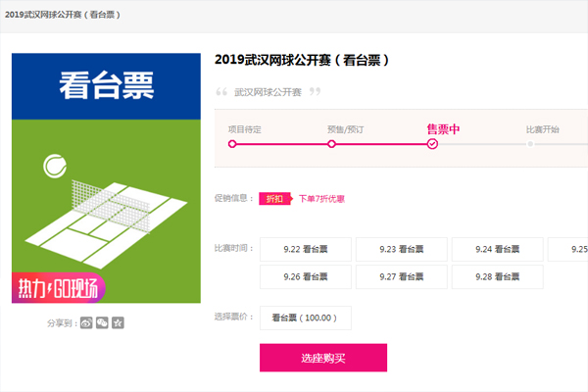This screenshot has width=588, height=392.
Task: Click the 折扣 discount tag
Action: pyautogui.click(x=275, y=198)
